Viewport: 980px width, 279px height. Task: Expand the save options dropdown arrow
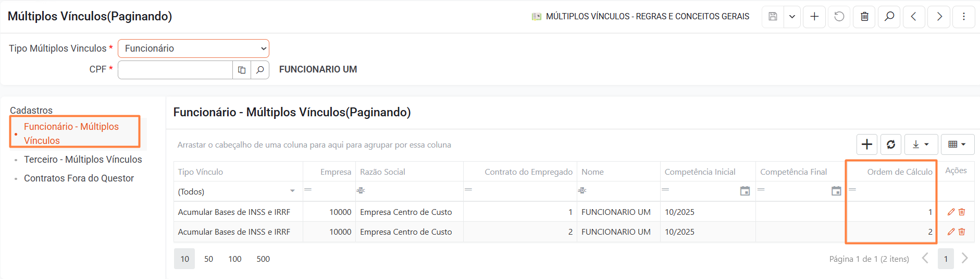[792, 17]
